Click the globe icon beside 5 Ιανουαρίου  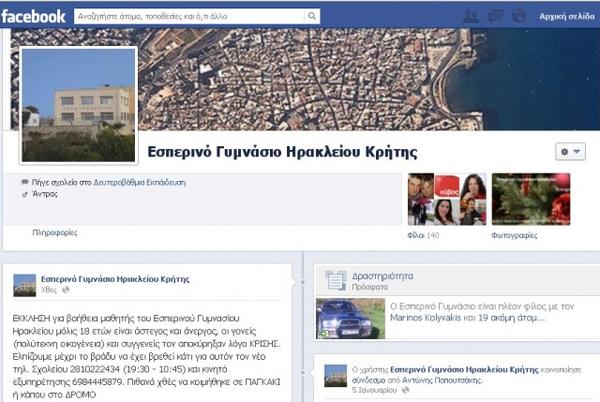[406, 390]
